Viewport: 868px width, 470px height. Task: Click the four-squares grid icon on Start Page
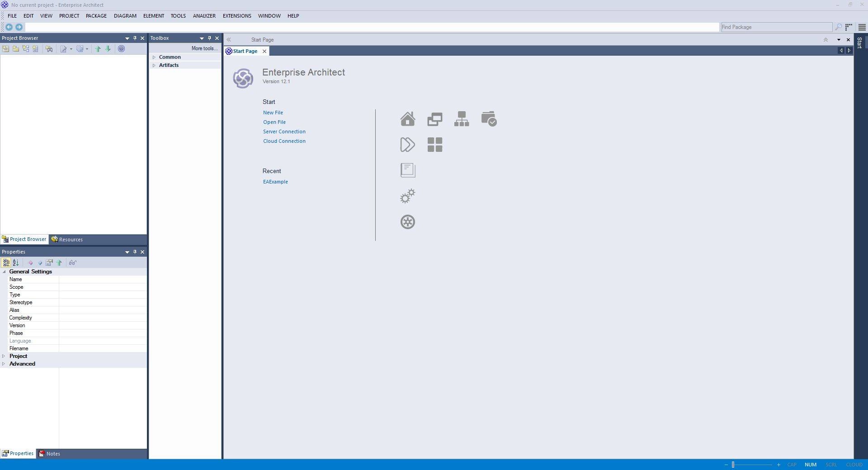pos(434,145)
